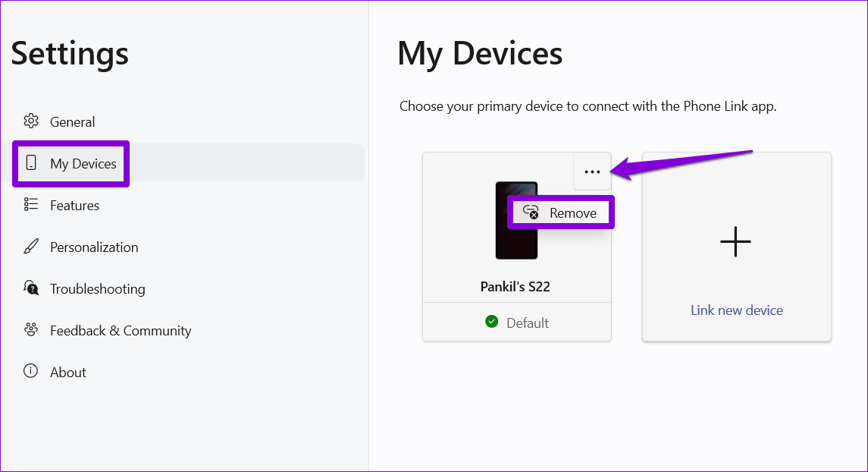The image size is (868, 472).
Task: Switch to the Features settings label
Action: pyautogui.click(x=74, y=205)
